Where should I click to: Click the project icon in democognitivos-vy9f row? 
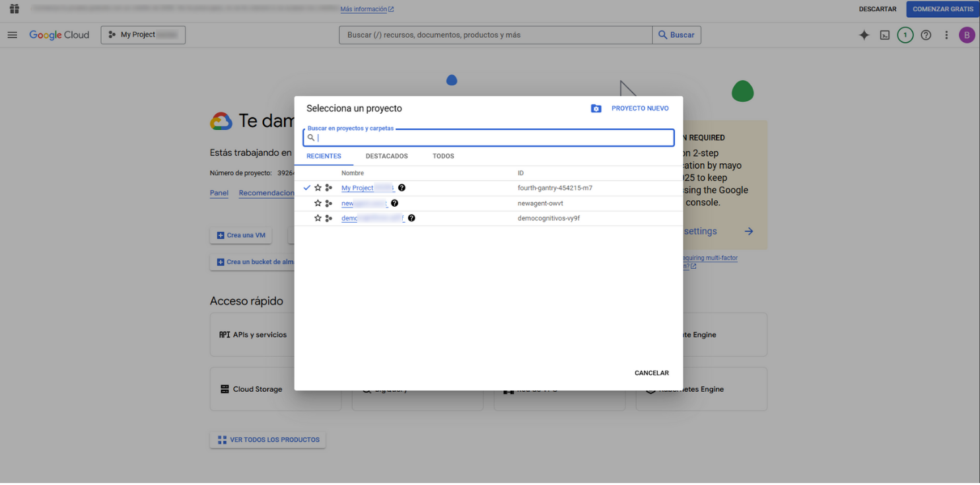point(329,218)
